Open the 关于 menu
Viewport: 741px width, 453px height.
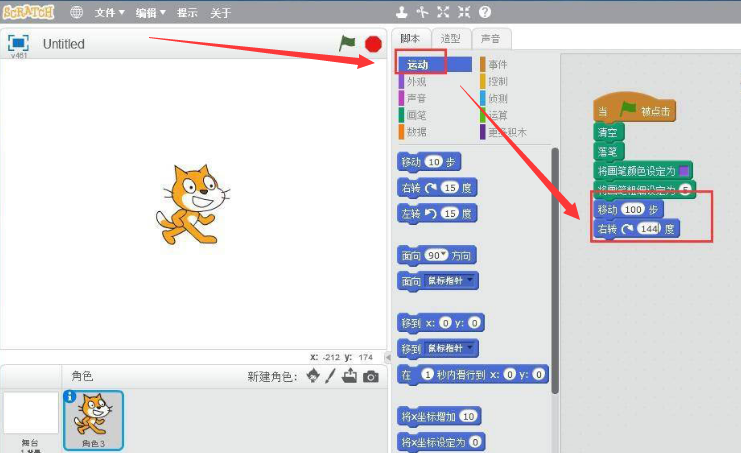click(x=220, y=13)
